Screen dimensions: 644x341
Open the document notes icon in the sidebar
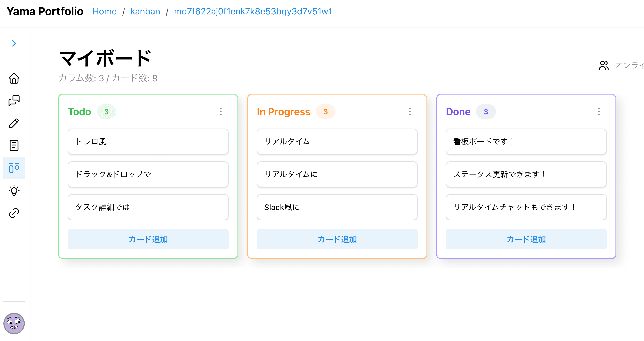click(x=14, y=146)
